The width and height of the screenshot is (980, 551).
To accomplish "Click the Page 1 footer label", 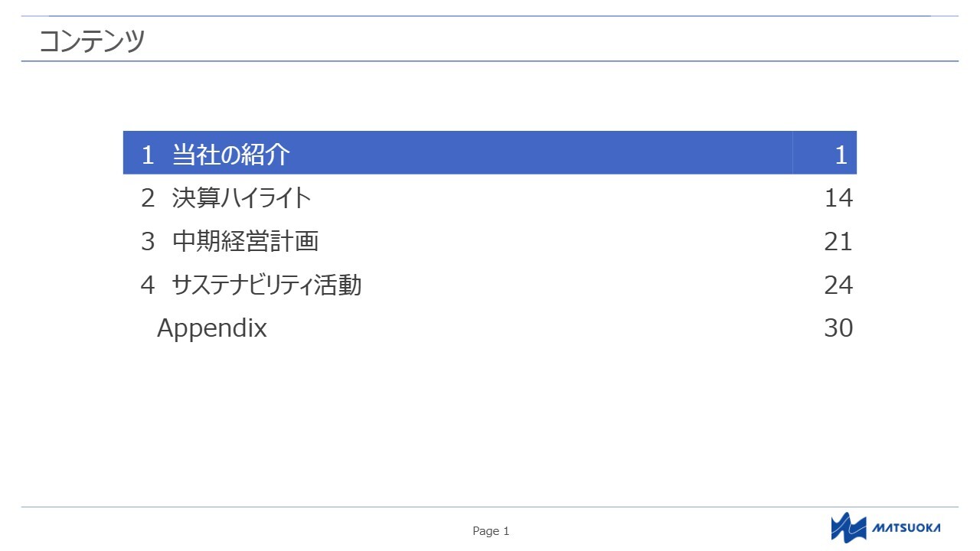I will (x=491, y=531).
